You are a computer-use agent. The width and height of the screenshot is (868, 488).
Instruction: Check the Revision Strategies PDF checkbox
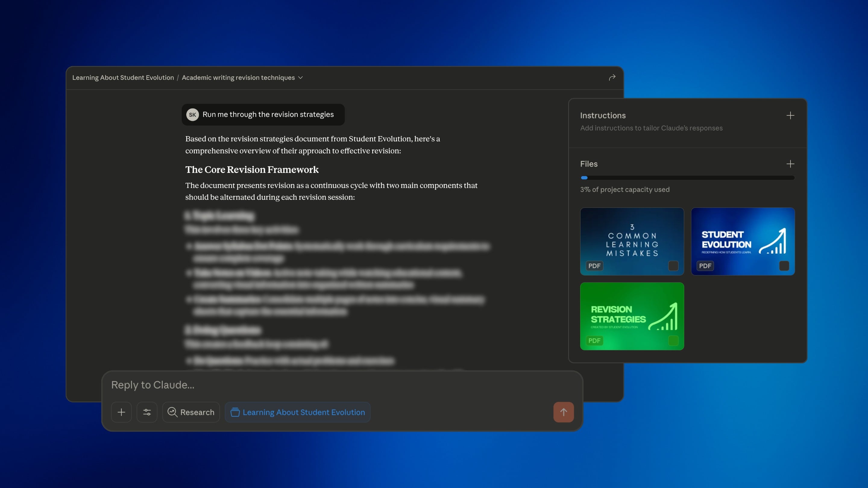[673, 340]
